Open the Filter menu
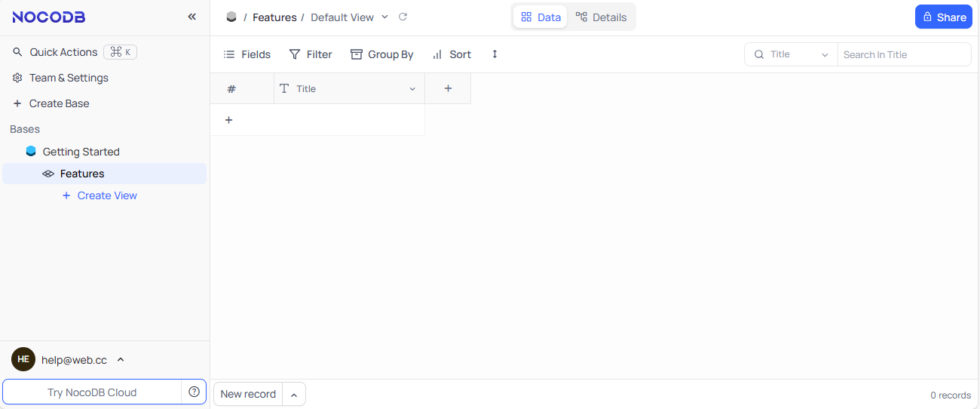 311,54
